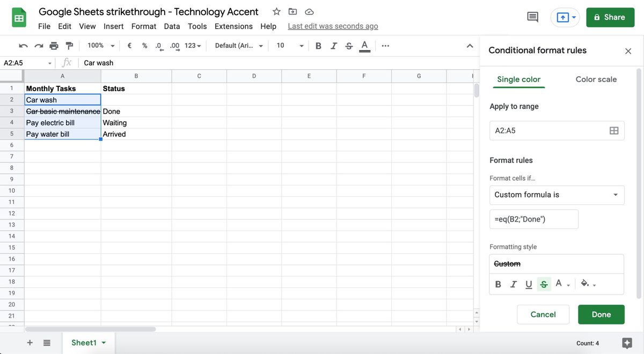Choose fill color in formatting style
Screen dimensions: 644x354
pos(588,284)
